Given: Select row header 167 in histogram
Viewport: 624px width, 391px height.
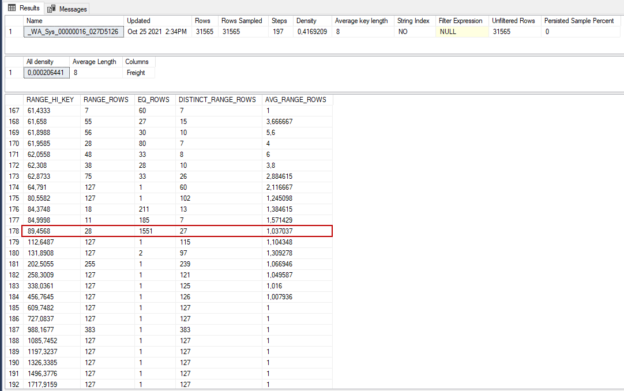Looking at the screenshot, I should pyautogui.click(x=14, y=111).
